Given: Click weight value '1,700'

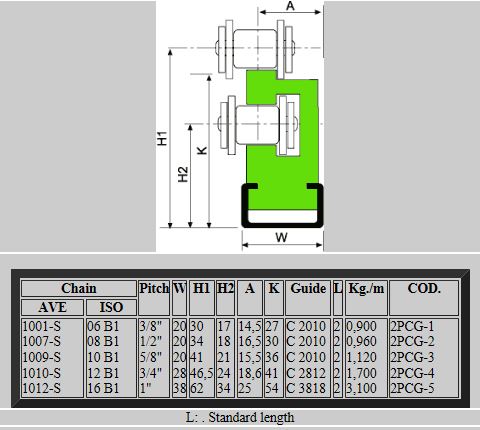Looking at the screenshot, I should (362, 373).
